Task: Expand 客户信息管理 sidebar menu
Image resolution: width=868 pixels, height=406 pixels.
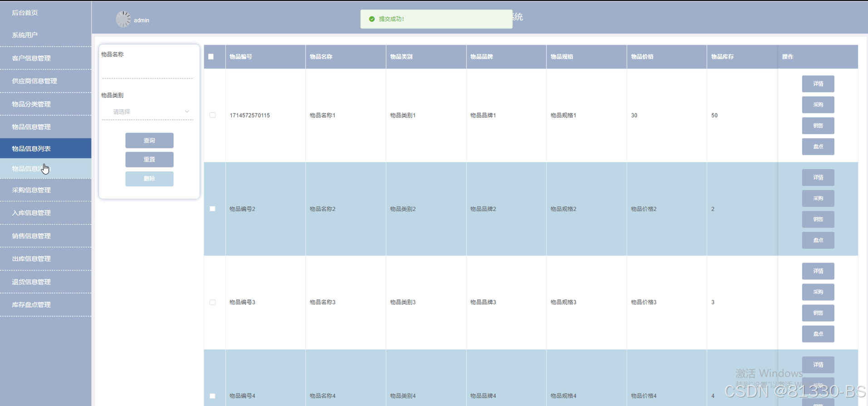Action: 45,58
